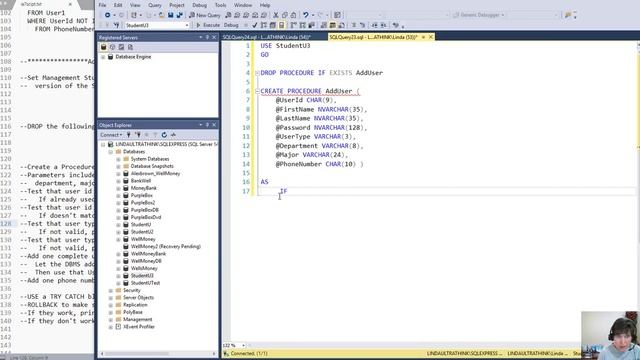This screenshot has height=360, width=640.
Task: Select the BankWell database
Action: [x=141, y=181]
